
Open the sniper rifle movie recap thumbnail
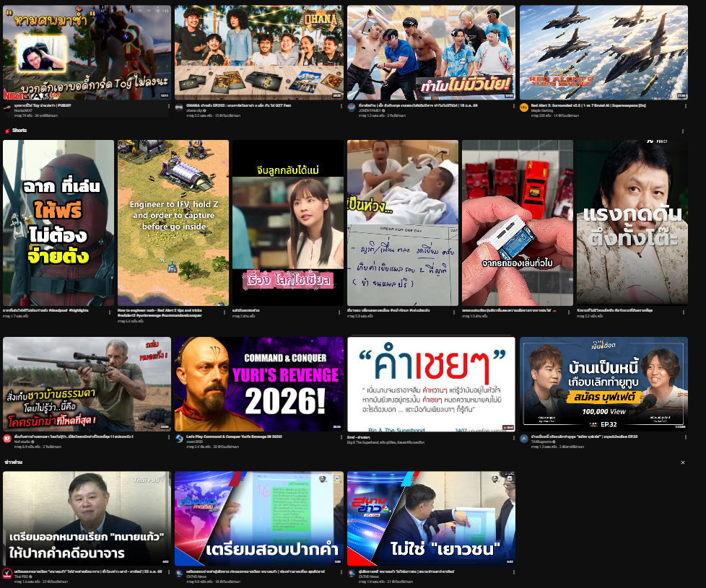[87, 384]
